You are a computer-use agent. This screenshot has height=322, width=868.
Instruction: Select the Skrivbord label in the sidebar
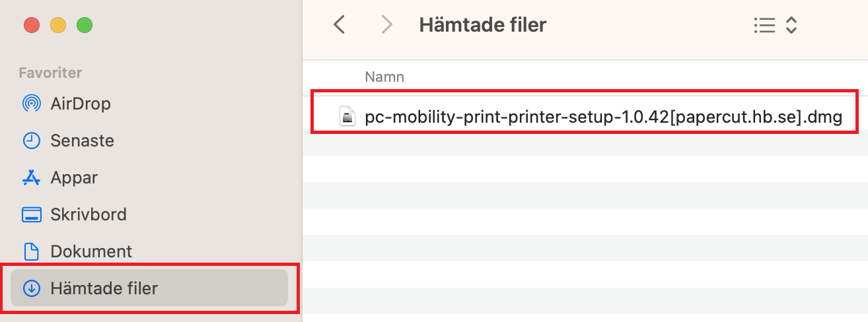pyautogui.click(x=89, y=214)
